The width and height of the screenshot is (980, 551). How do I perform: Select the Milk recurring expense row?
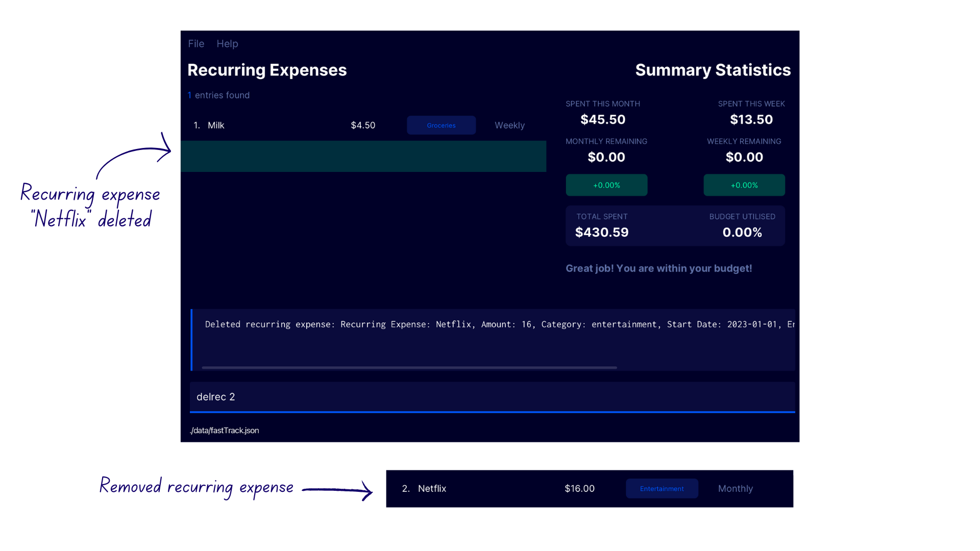pyautogui.click(x=363, y=125)
